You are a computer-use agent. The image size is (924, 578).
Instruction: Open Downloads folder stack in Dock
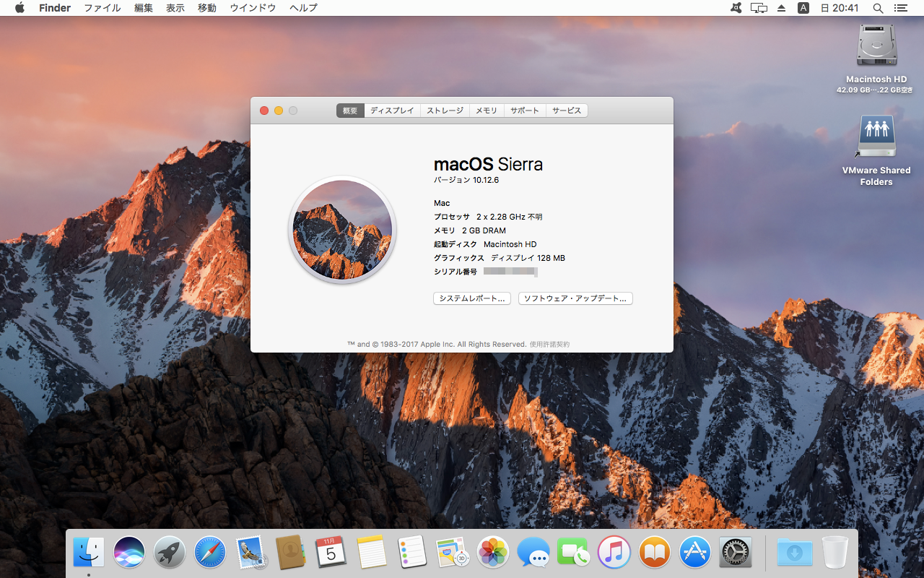[795, 553]
